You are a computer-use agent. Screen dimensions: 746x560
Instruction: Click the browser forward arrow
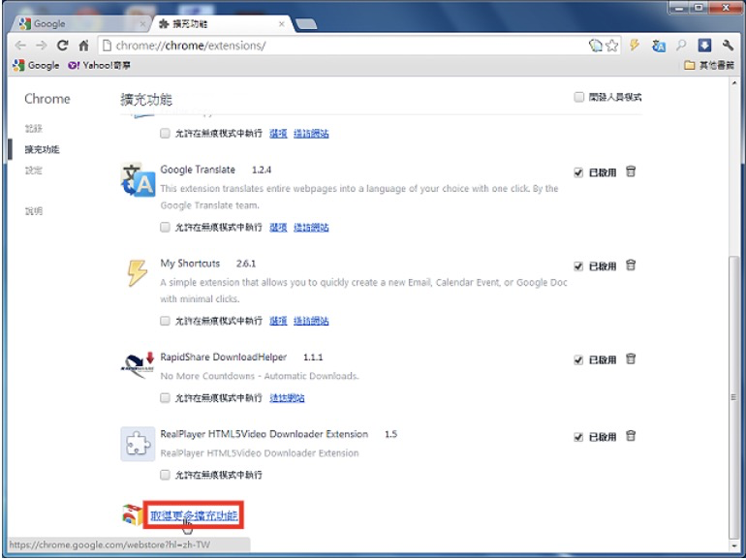[x=42, y=46]
